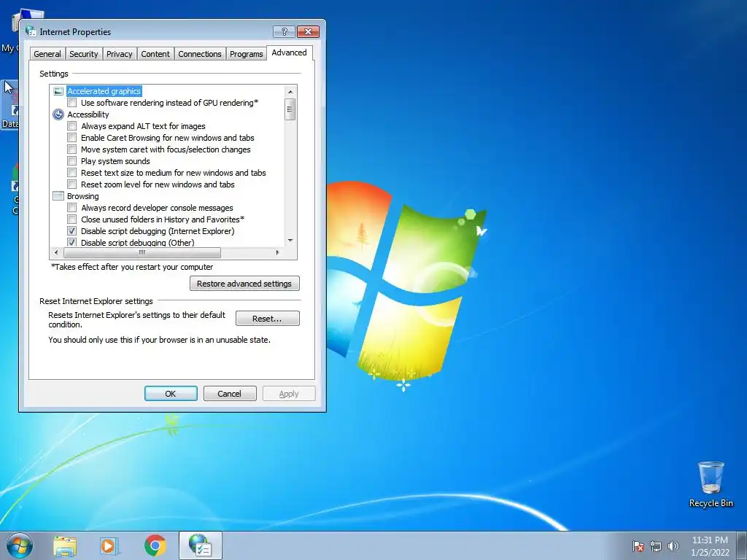Click the Apply button
The image size is (747, 560).
(289, 394)
